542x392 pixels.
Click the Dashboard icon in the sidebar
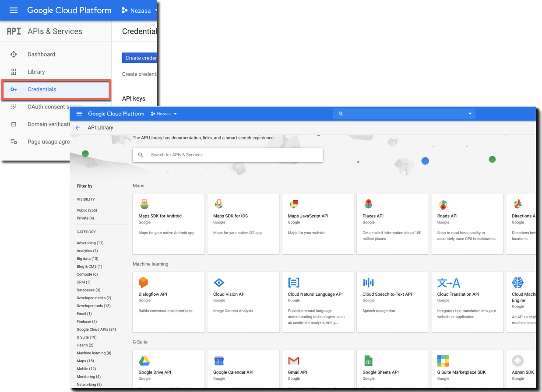14,54
